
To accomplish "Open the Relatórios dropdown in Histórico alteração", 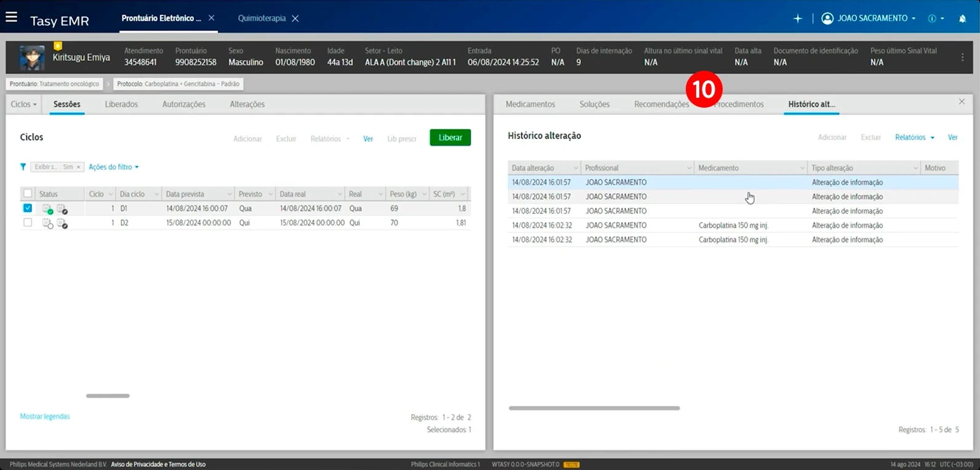I will [915, 137].
